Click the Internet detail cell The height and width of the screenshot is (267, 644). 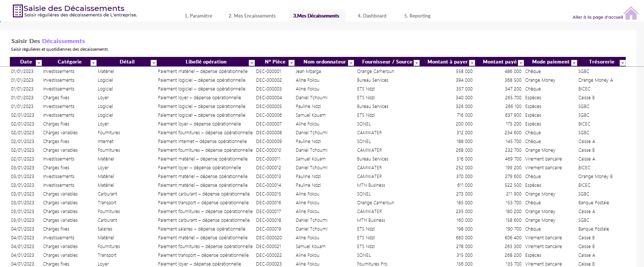tap(105, 142)
